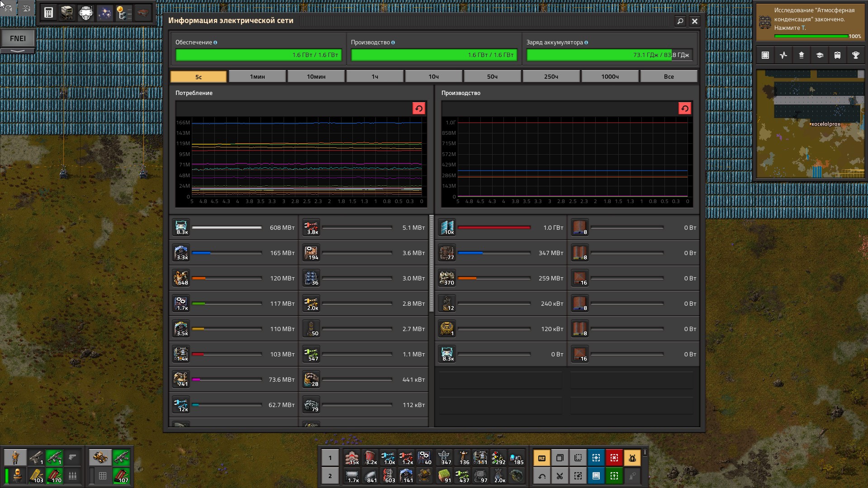Viewport: 868px width, 488px height.
Task: Open the tips graduation cap icon
Action: coord(820,55)
